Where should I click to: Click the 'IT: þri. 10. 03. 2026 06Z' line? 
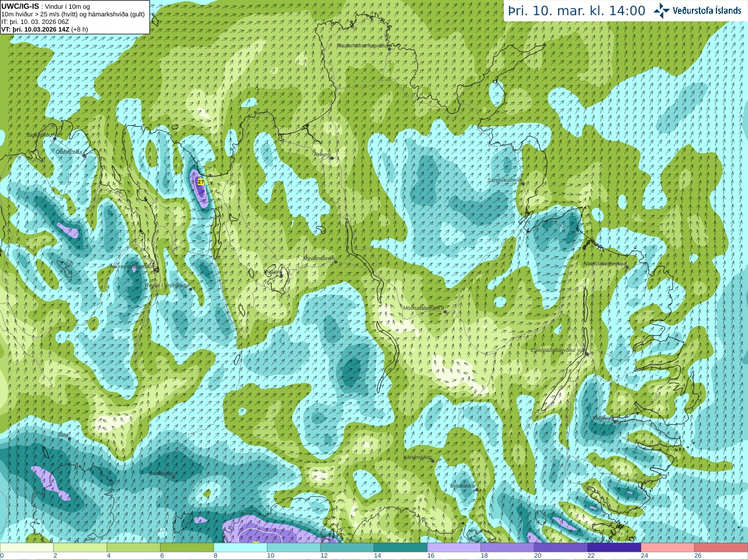point(35,22)
